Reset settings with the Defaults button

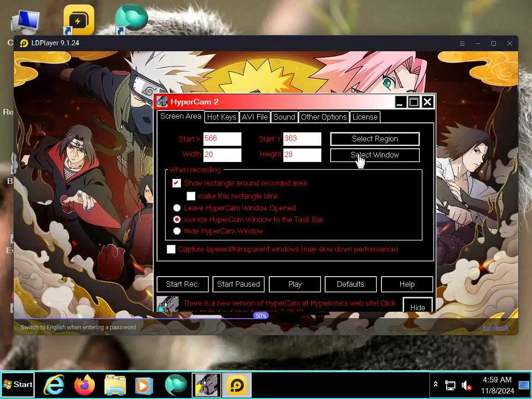[x=351, y=284]
